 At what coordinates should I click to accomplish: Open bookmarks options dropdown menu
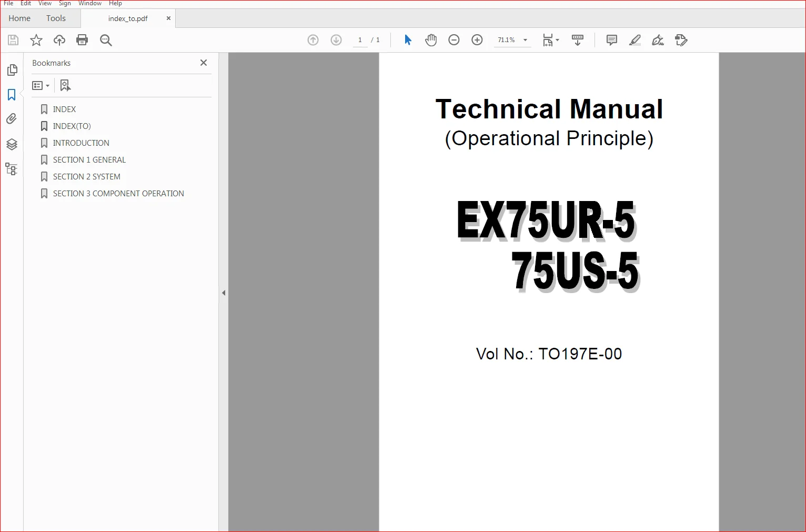click(x=41, y=85)
